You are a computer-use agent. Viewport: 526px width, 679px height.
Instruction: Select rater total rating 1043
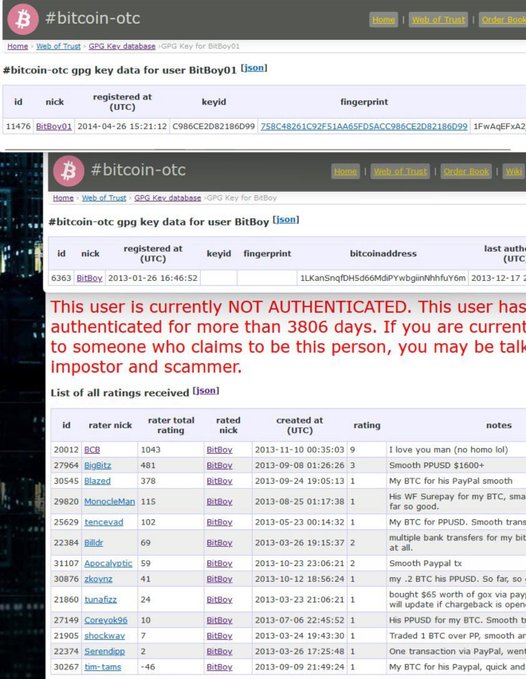[x=151, y=450]
